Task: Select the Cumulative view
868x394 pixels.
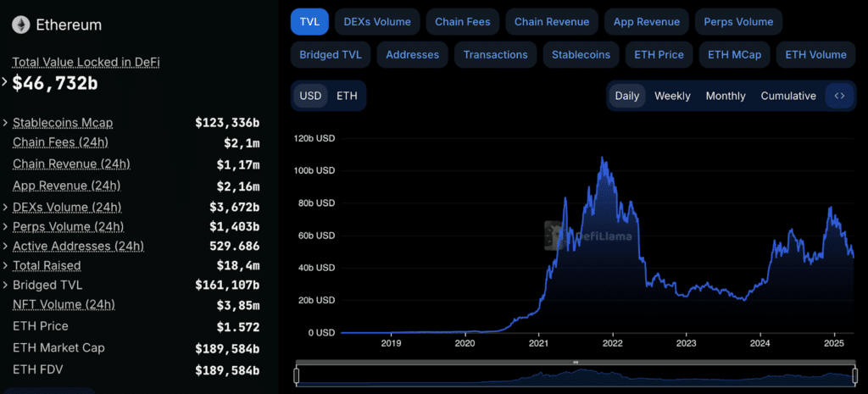Action: pos(788,96)
